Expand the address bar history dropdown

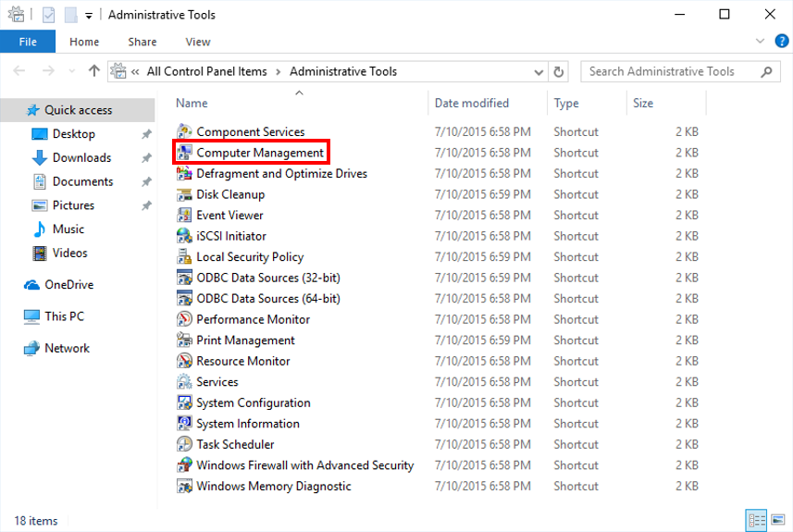(539, 72)
